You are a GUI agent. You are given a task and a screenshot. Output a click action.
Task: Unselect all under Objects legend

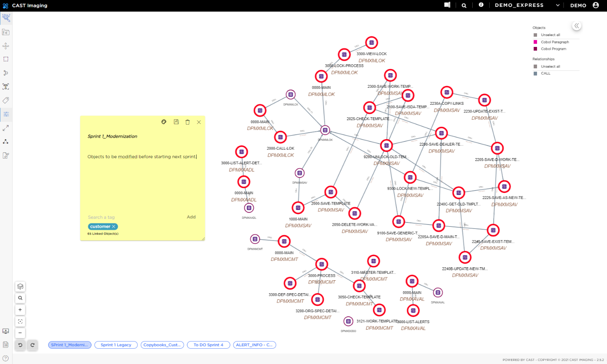pos(550,35)
